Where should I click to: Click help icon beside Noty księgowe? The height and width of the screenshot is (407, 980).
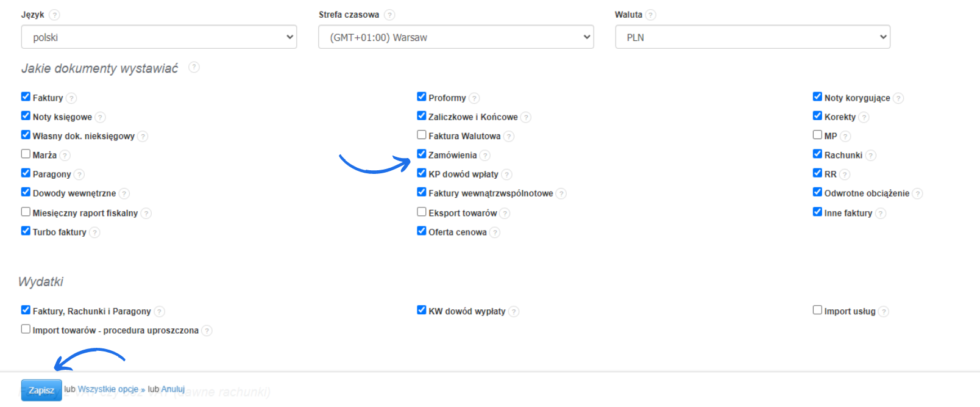(101, 117)
